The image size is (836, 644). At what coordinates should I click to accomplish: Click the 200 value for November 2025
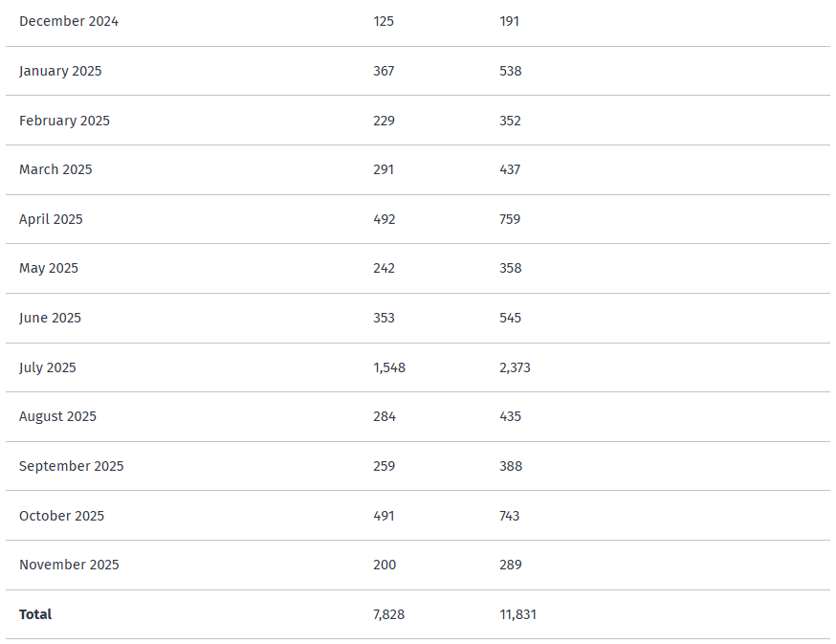pyautogui.click(x=385, y=565)
